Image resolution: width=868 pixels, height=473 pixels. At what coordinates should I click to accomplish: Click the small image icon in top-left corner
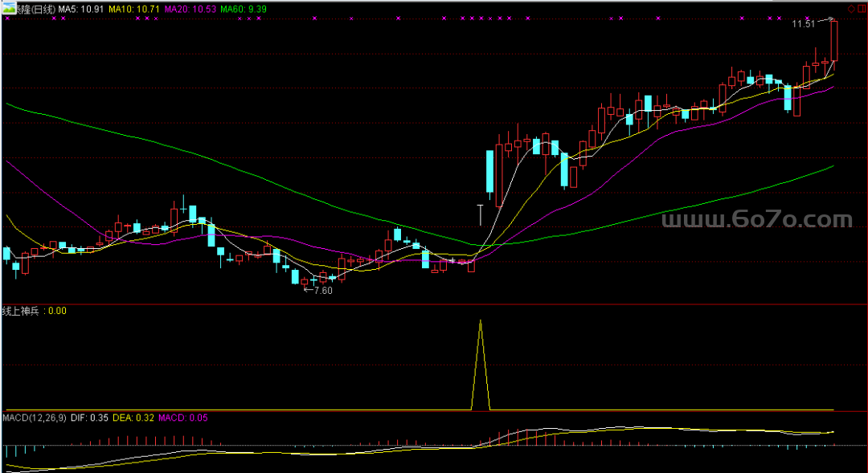point(6,9)
